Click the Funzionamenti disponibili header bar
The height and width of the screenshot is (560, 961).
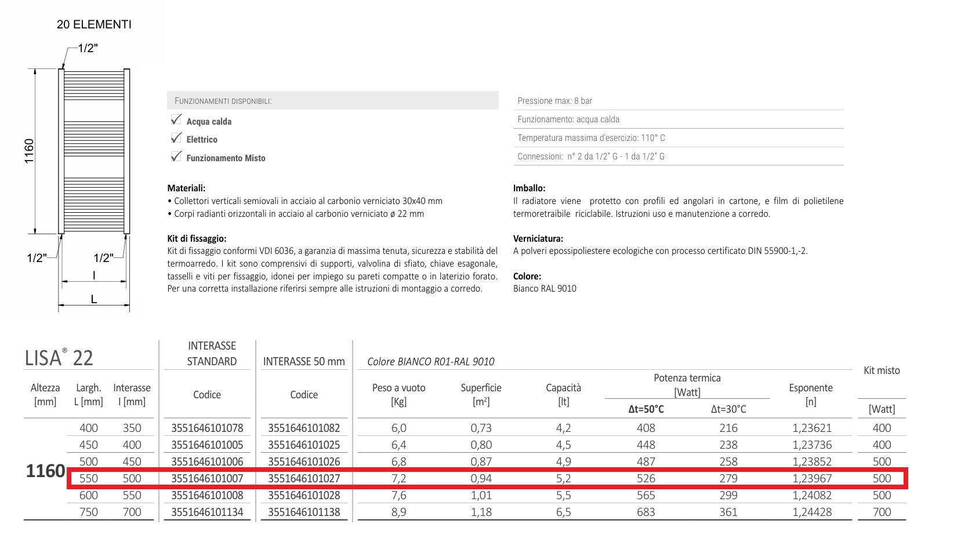coord(332,101)
